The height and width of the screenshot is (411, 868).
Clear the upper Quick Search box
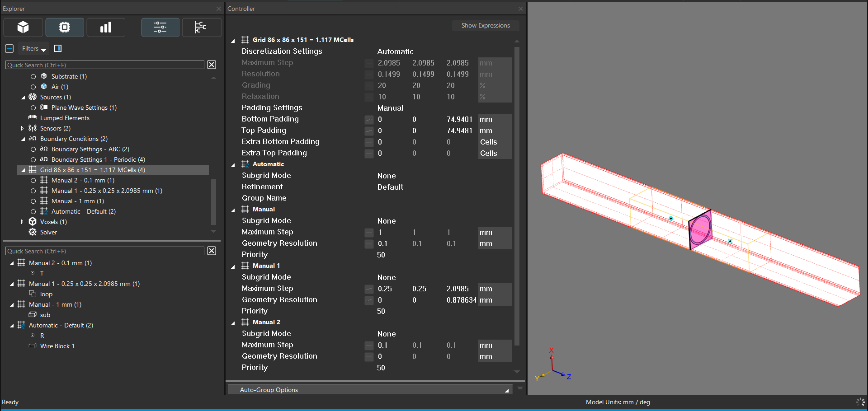pos(212,65)
